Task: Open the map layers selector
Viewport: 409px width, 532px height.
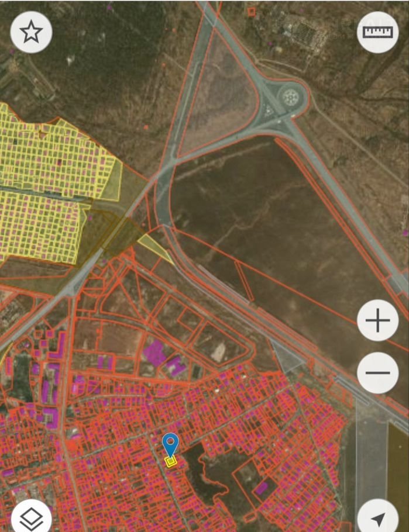Action: 31,517
